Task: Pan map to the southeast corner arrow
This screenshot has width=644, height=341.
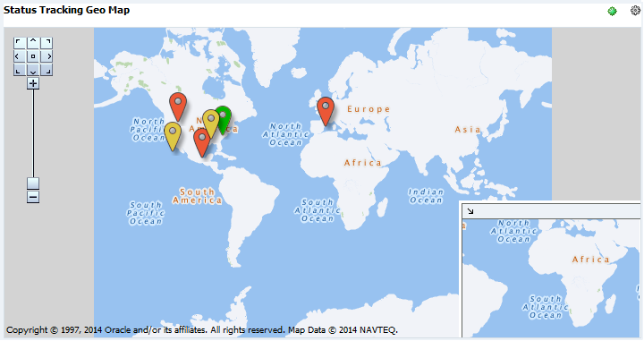Action: point(47,70)
